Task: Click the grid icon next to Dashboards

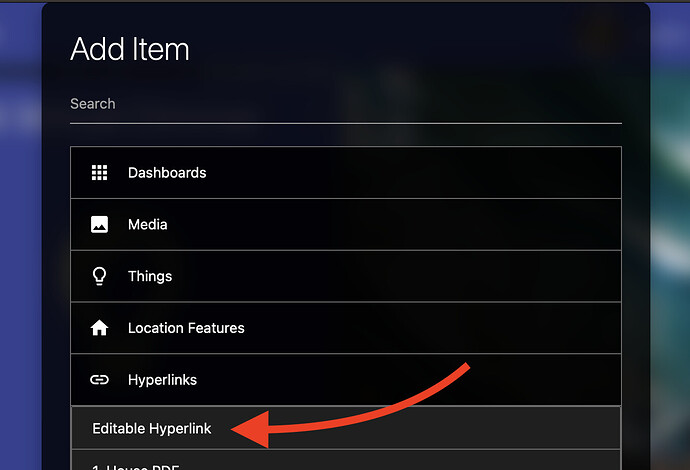Action: [x=99, y=173]
